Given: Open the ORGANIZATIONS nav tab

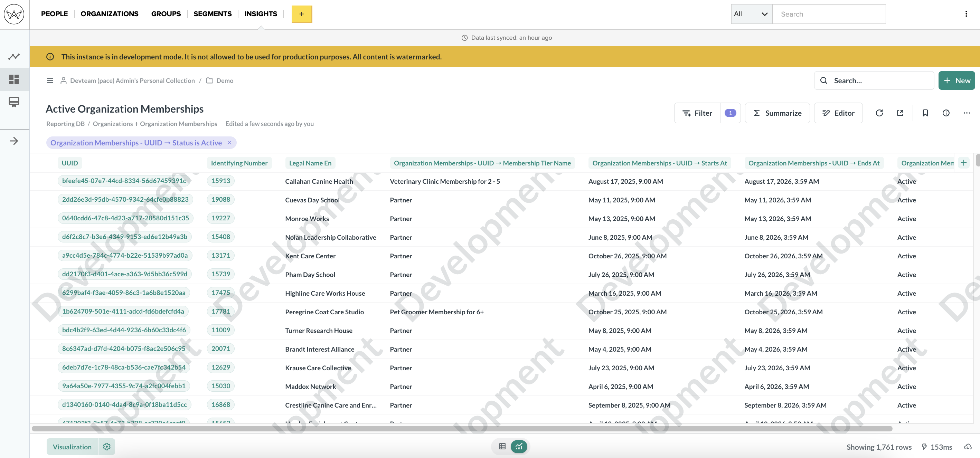Looking at the screenshot, I should click(110, 14).
